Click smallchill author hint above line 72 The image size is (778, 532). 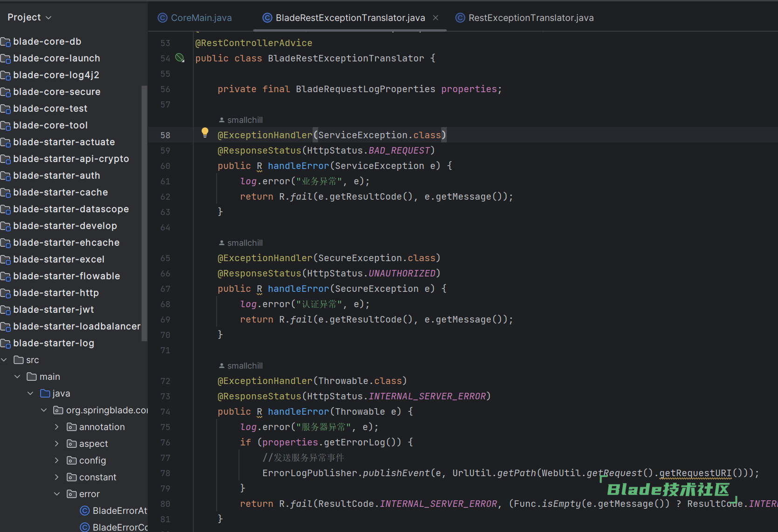(x=241, y=366)
